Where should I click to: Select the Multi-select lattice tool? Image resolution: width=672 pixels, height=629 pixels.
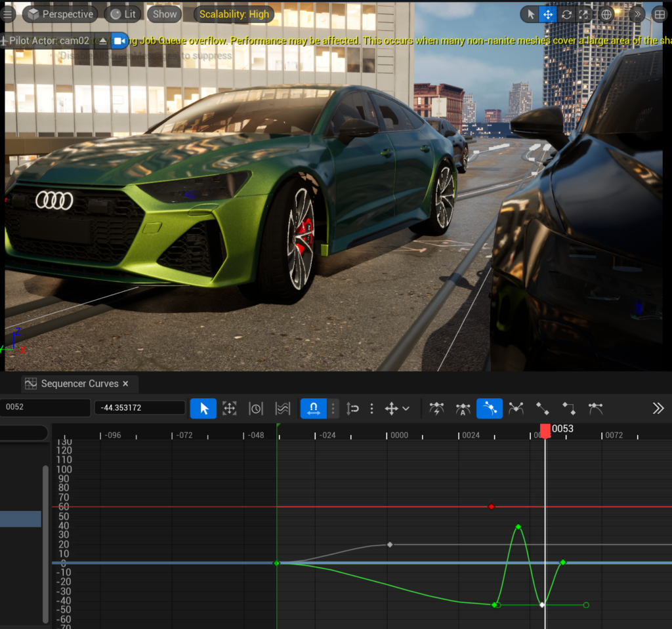282,409
